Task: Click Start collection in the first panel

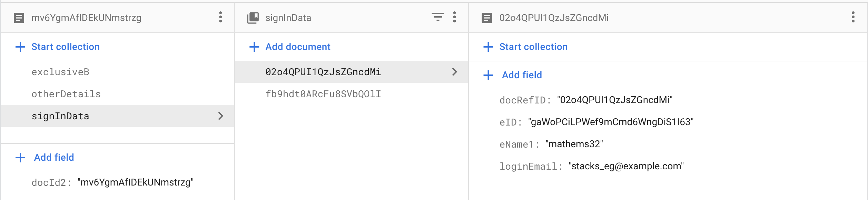Action: (66, 46)
